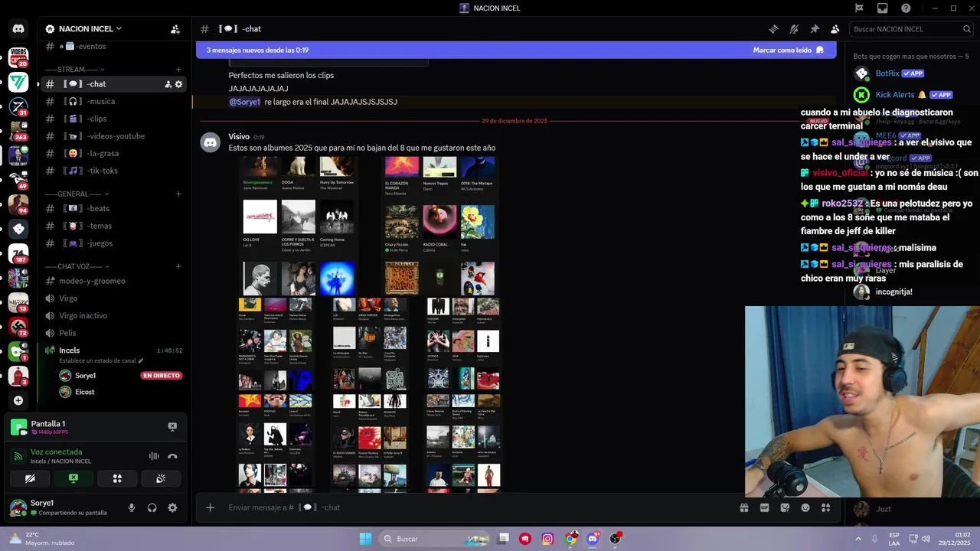The height and width of the screenshot is (551, 980).
Task: Open user settings gear
Action: (172, 507)
